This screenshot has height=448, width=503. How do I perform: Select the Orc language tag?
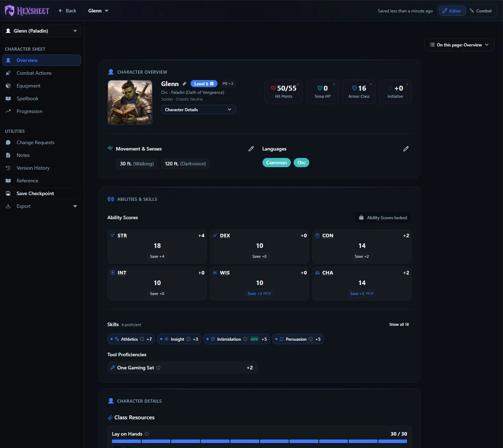tap(301, 163)
